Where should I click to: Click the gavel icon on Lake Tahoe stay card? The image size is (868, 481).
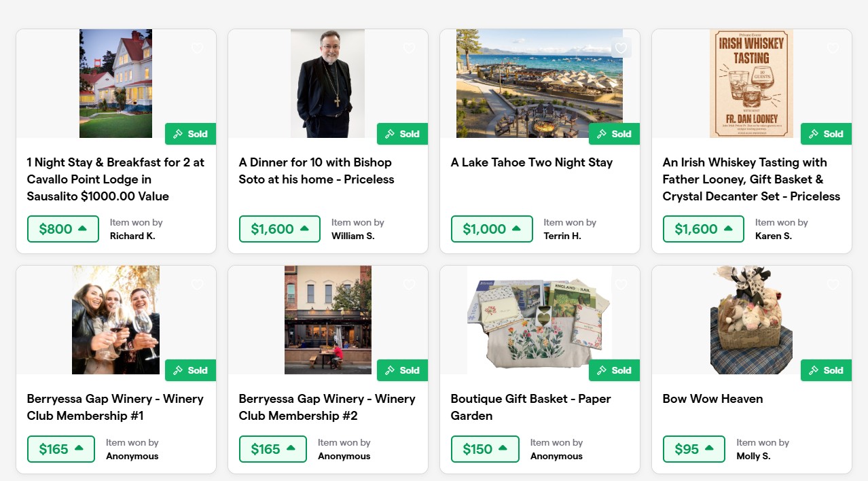coord(602,134)
